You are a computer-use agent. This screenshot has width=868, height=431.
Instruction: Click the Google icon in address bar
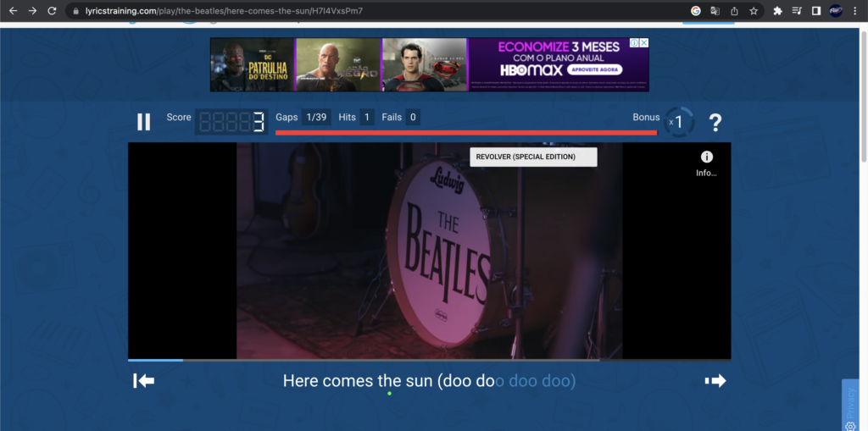click(x=696, y=10)
